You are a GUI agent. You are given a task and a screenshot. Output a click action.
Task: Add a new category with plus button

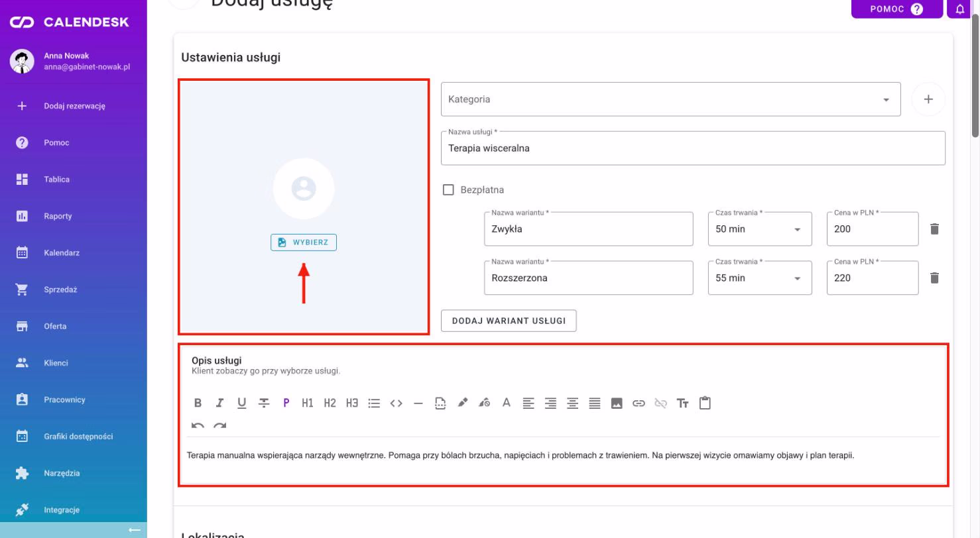(928, 99)
